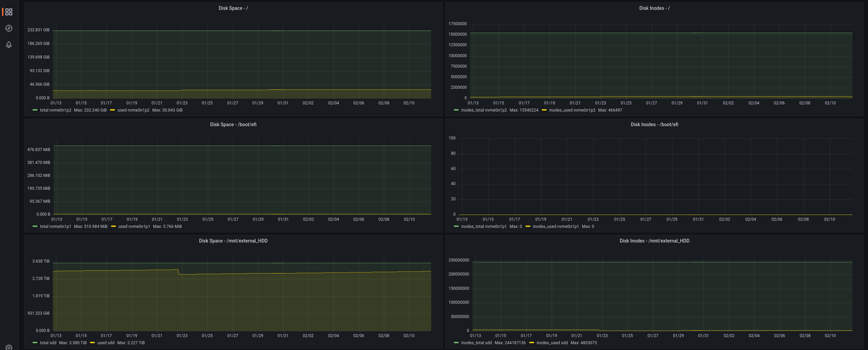Open 'Disk Space - /' panel title menu
This screenshot has width=868, height=350.
click(x=233, y=8)
